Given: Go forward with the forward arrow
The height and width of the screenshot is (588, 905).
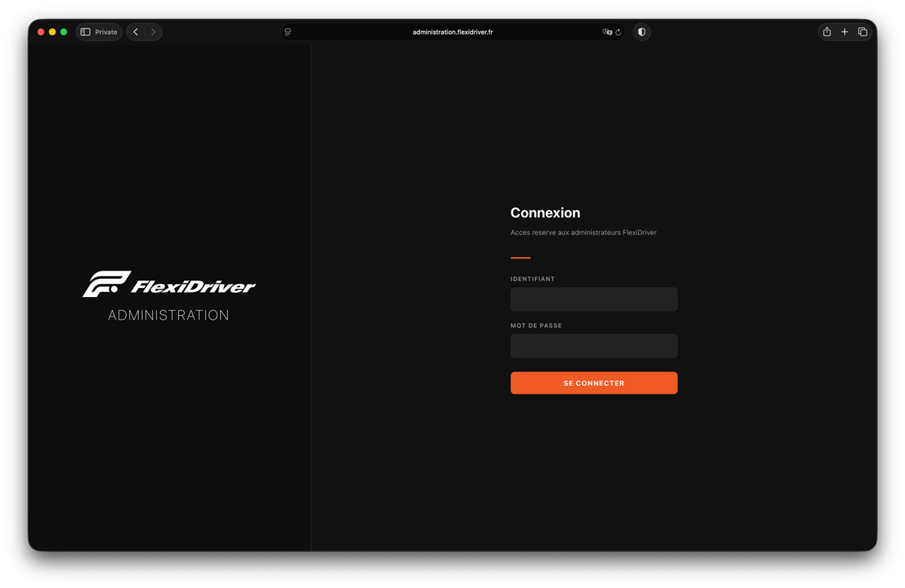Looking at the screenshot, I should click(153, 32).
